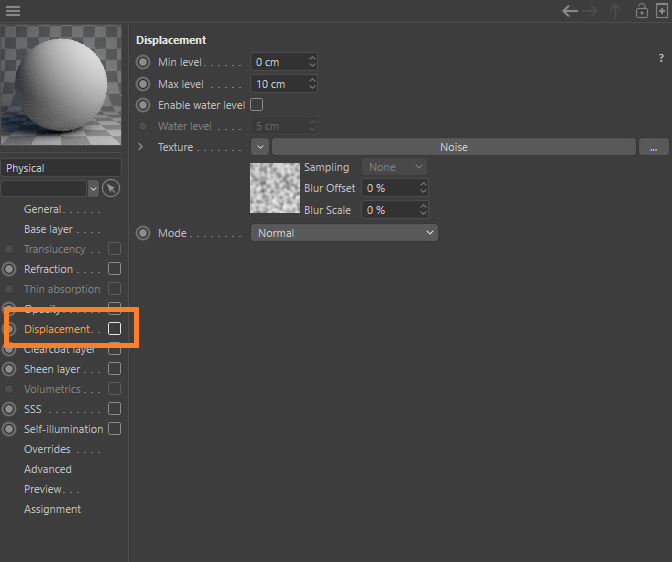Screen dimensions: 672x562
Task: Click the forward navigation arrow
Action: (x=593, y=11)
